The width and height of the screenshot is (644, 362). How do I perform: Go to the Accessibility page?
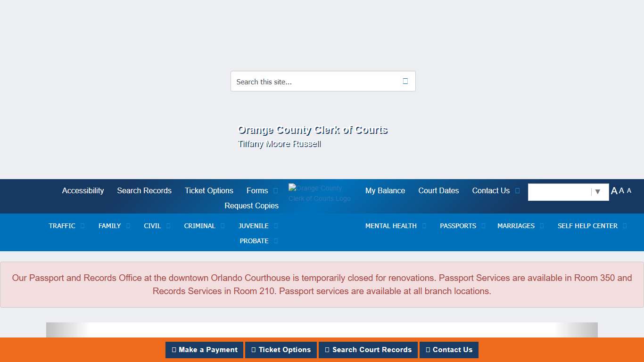pos(83,191)
